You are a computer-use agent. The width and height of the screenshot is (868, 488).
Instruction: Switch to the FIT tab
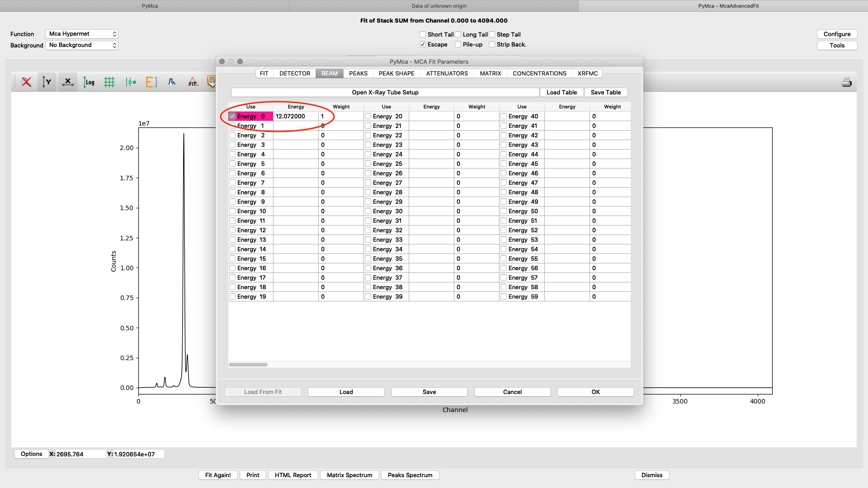tap(264, 73)
